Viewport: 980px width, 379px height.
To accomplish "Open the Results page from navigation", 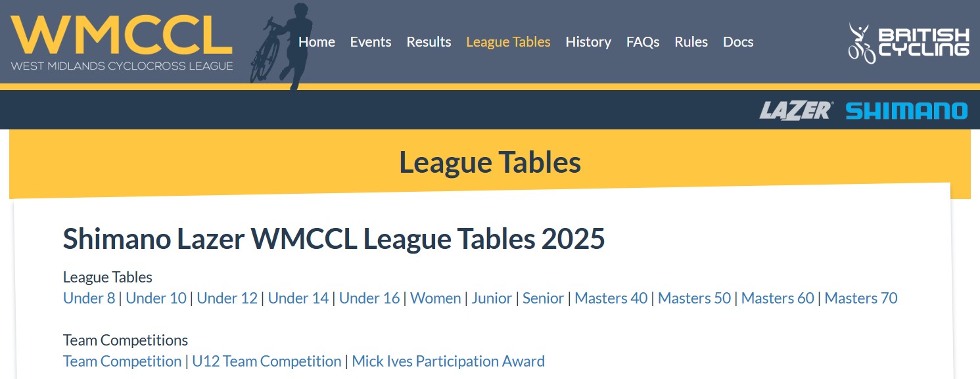I will click(429, 42).
